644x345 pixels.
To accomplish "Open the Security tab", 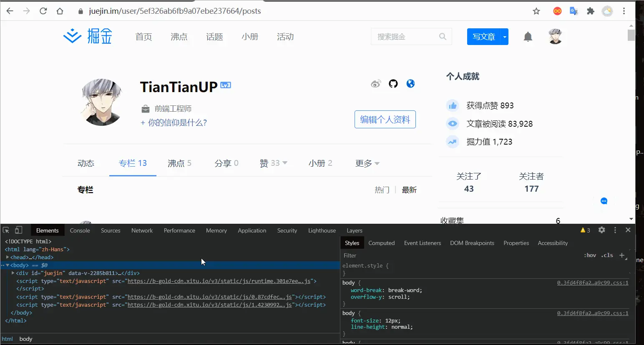I will (287, 230).
